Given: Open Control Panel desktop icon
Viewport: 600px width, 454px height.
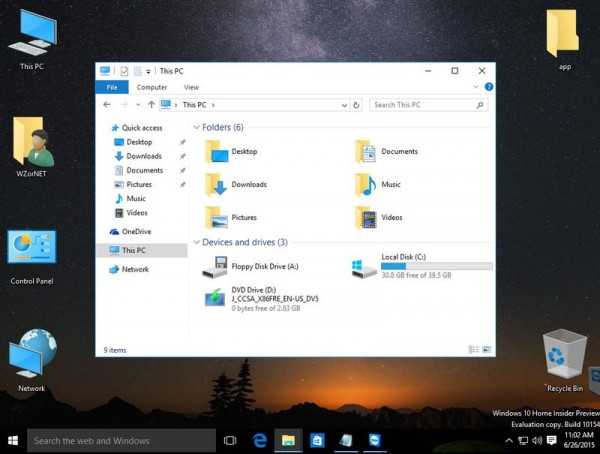Looking at the screenshot, I should click(32, 257).
